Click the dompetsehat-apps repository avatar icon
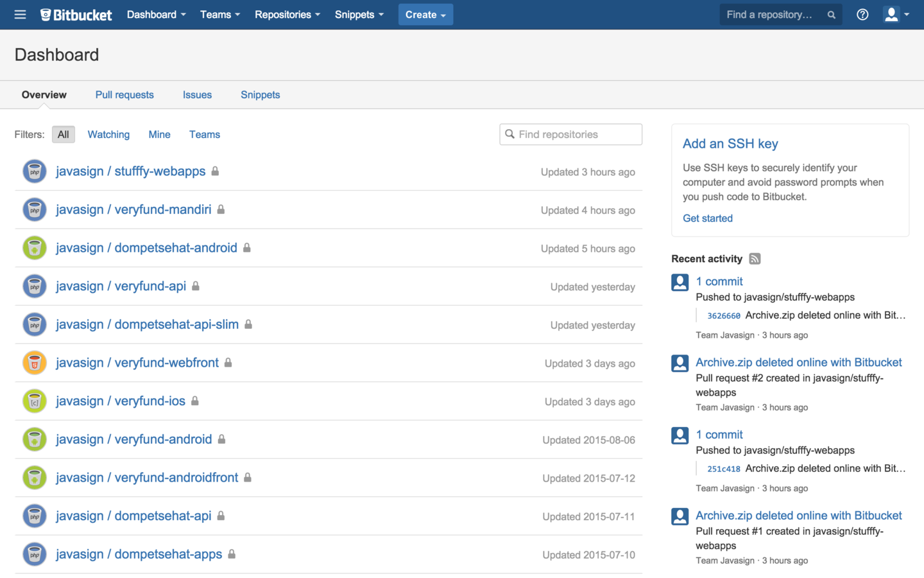 tap(35, 554)
